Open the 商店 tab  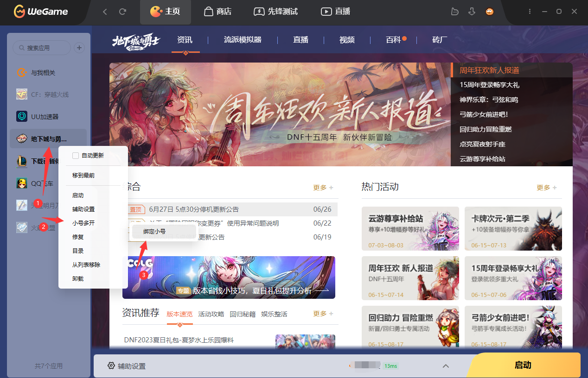(217, 12)
